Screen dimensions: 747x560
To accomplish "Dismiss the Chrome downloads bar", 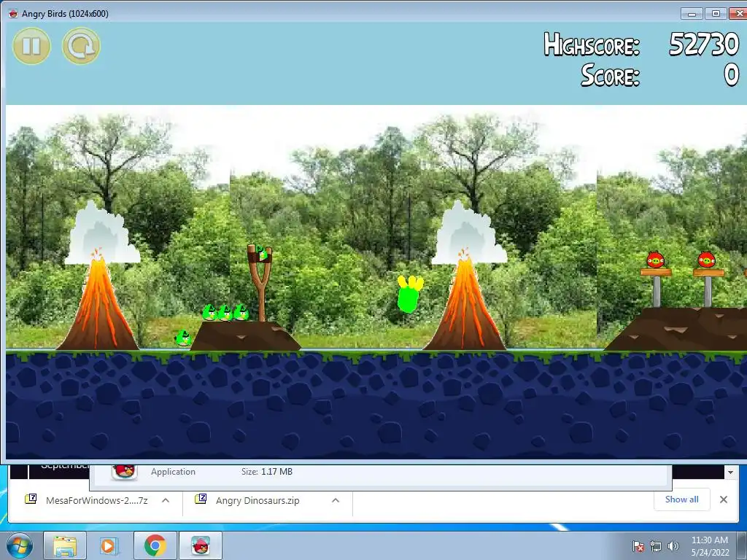I will point(724,499).
